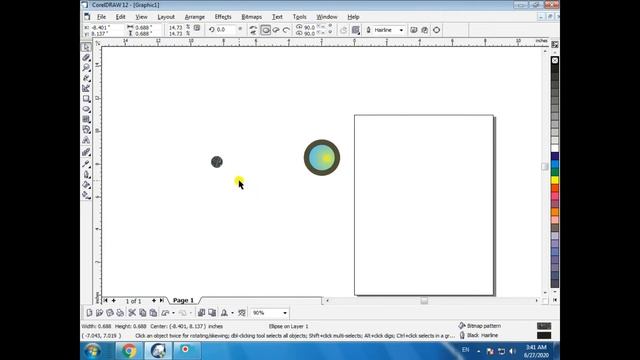
Task: Select the Text tool in the toolbox
Action: (86, 140)
